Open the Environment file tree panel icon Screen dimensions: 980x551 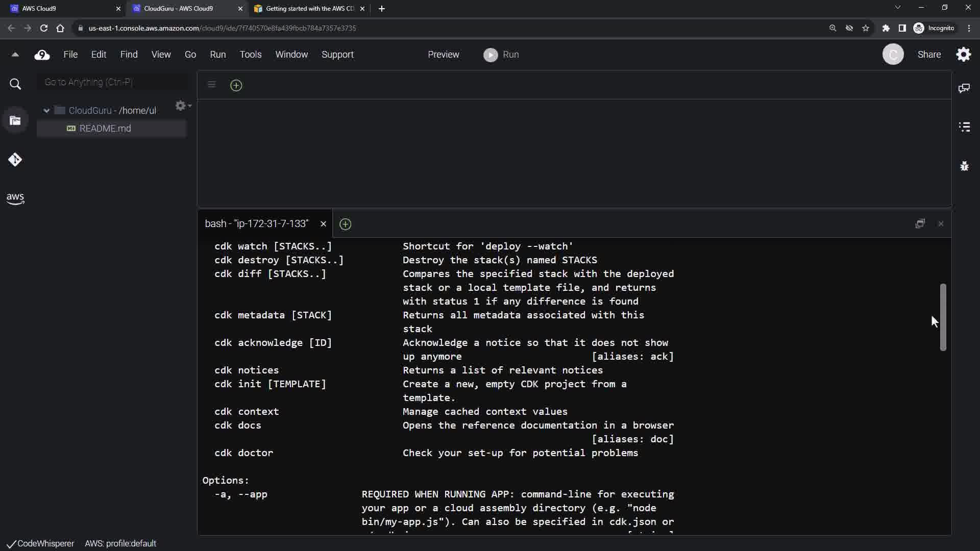(x=15, y=121)
